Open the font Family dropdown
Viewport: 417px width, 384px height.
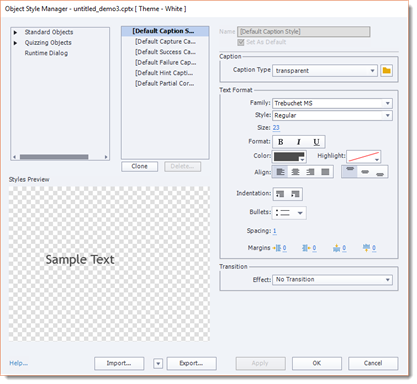[x=332, y=103]
